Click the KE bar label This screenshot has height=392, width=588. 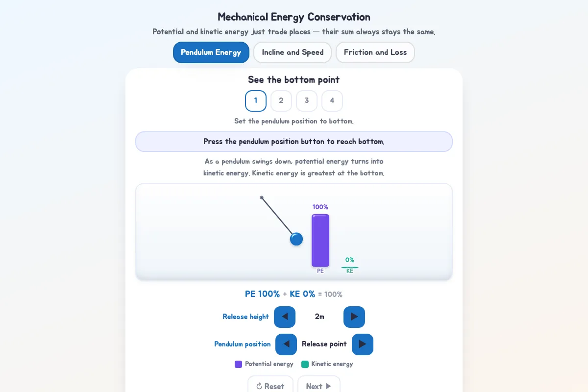tap(350, 271)
